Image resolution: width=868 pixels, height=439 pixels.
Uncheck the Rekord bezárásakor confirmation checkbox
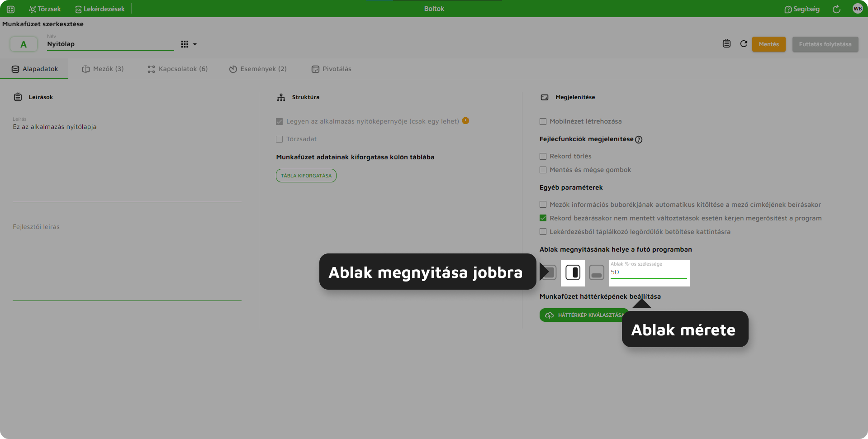(x=543, y=218)
